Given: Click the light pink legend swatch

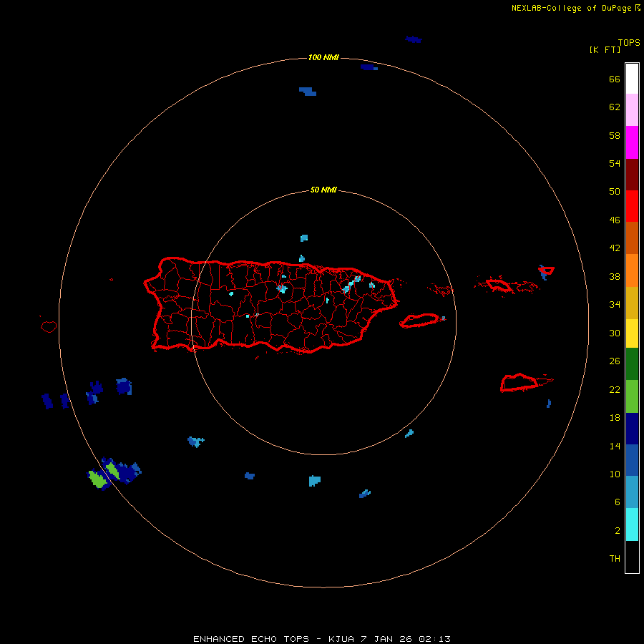Looking at the screenshot, I should coord(632,110).
